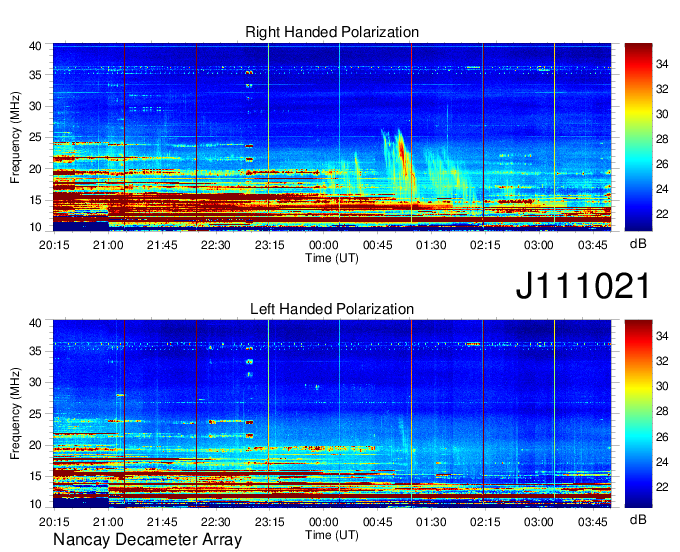Click the 01:30 tick on Left Handed plot

coord(431,522)
